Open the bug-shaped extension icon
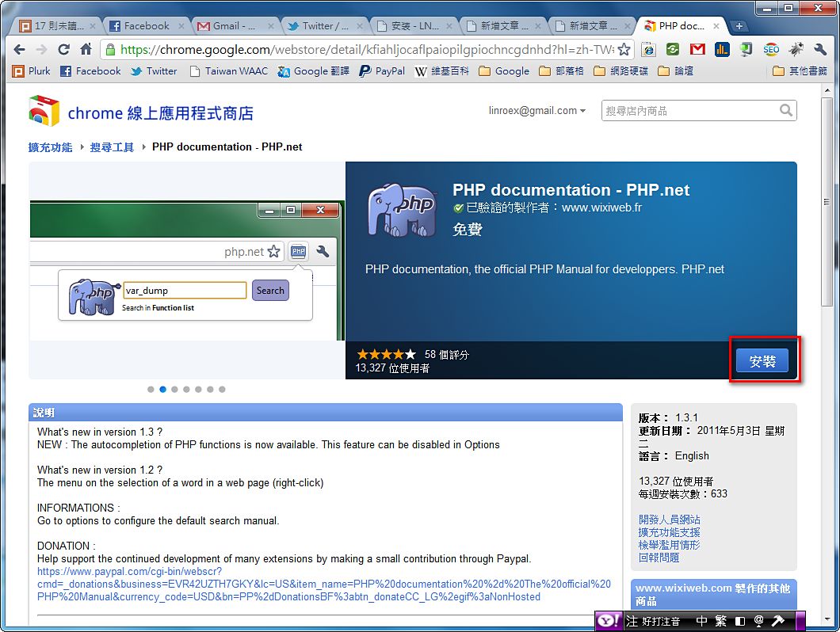Image resolution: width=840 pixels, height=632 pixels. point(796,50)
